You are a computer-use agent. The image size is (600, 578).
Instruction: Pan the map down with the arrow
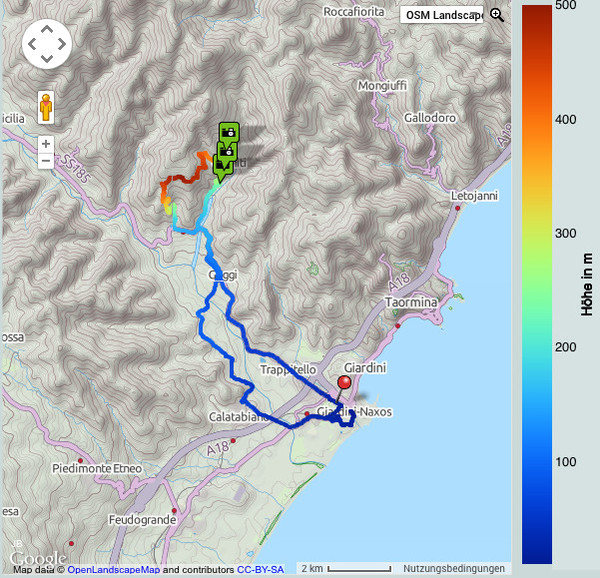[46, 60]
